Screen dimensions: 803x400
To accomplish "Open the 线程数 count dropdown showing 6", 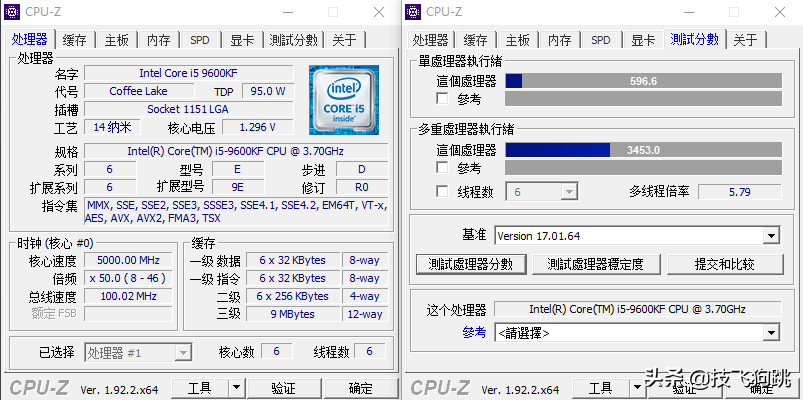I will [x=569, y=191].
